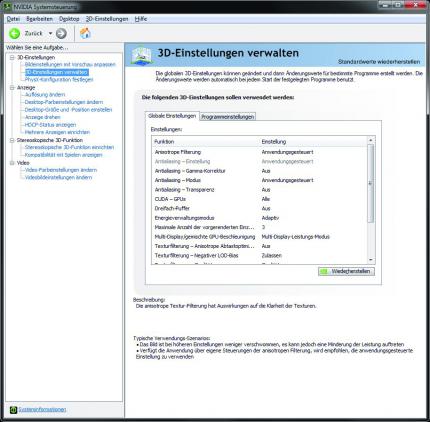This screenshot has height=422, width=430.
Task: Collapse the Anzeige tree node
Action: coord(12,87)
